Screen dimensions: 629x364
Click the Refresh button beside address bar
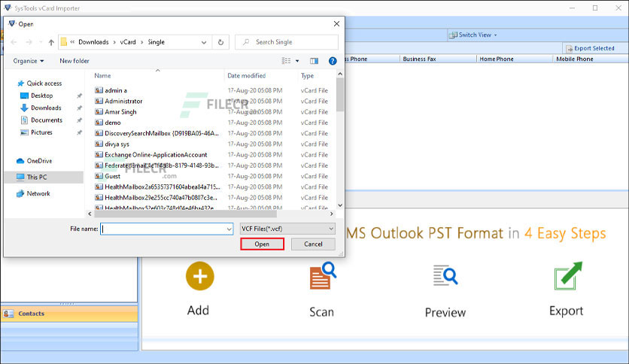[220, 42]
